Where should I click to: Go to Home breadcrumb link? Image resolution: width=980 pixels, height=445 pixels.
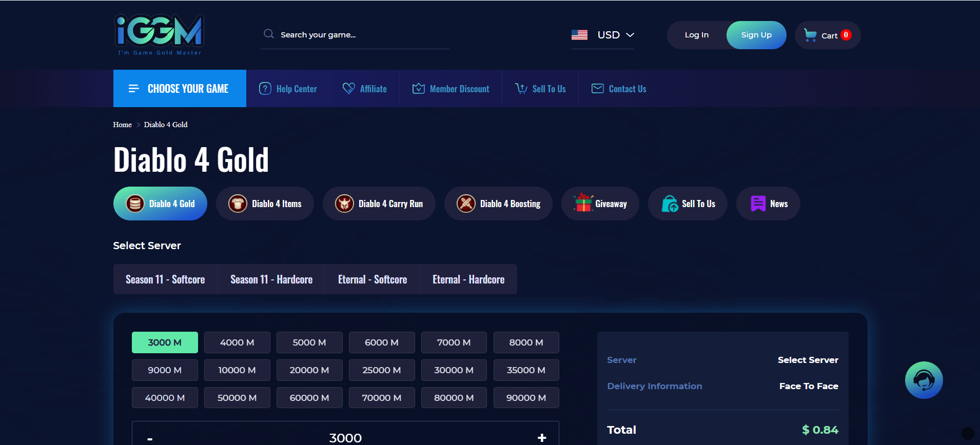pyautogui.click(x=122, y=125)
